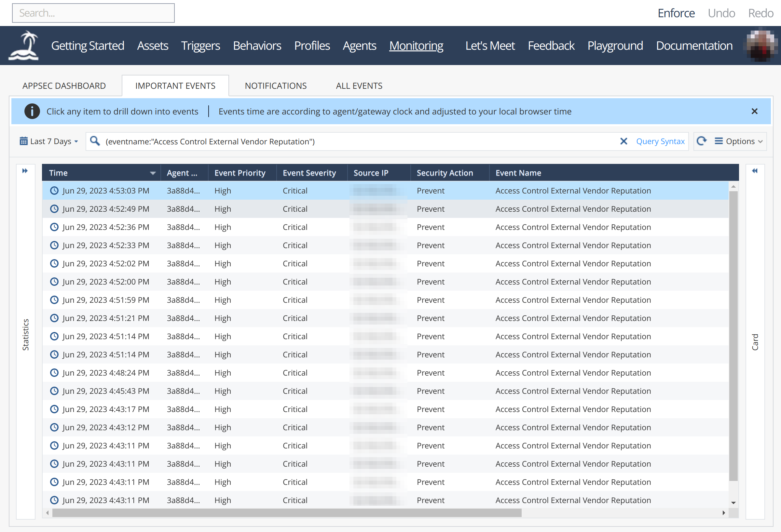This screenshot has height=532, width=781.
Task: Open the Options dropdown menu
Action: pos(738,141)
